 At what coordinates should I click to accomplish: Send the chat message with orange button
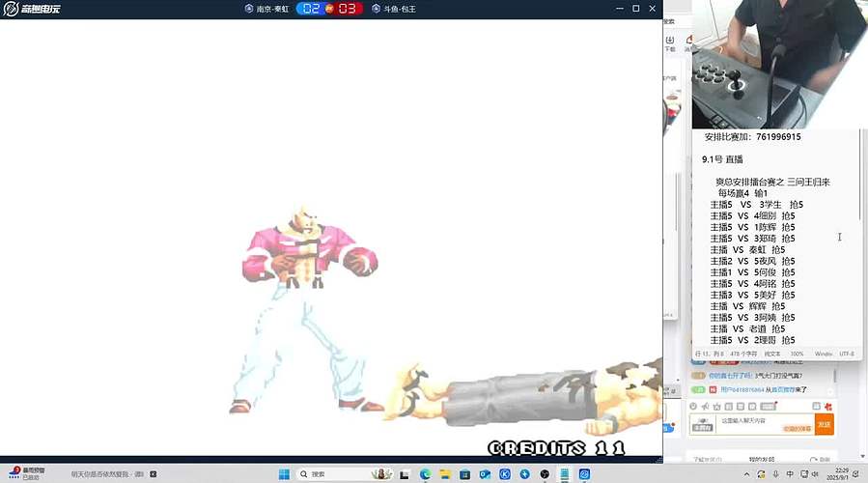click(x=825, y=424)
